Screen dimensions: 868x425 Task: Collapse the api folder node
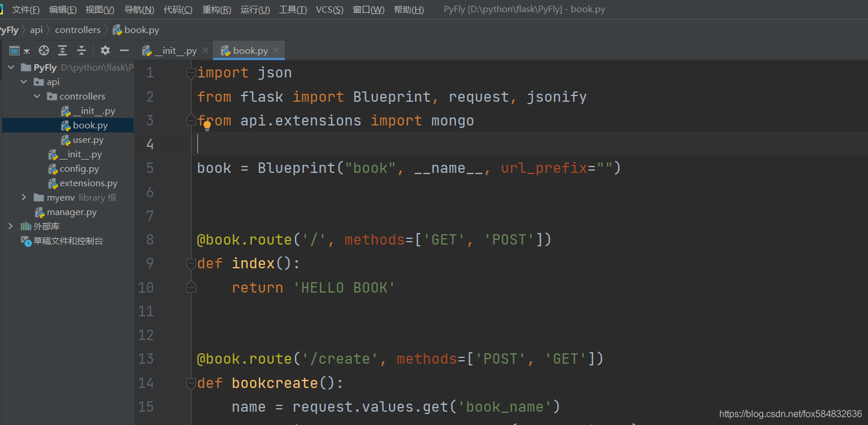pos(24,82)
